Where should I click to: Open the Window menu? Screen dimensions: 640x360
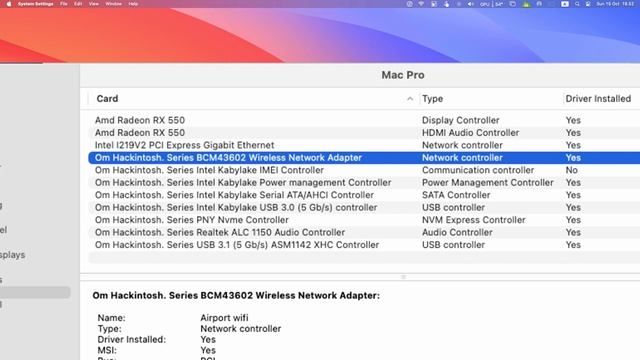pos(113,4)
